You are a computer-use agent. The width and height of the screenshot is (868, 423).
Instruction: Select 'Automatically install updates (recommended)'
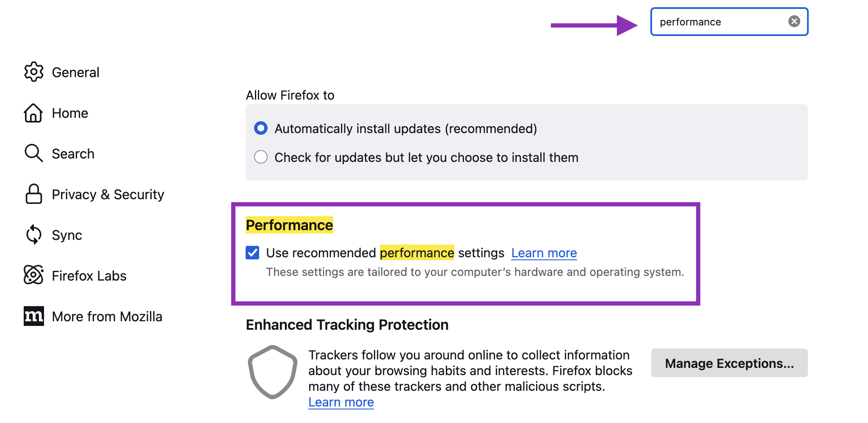tap(261, 128)
